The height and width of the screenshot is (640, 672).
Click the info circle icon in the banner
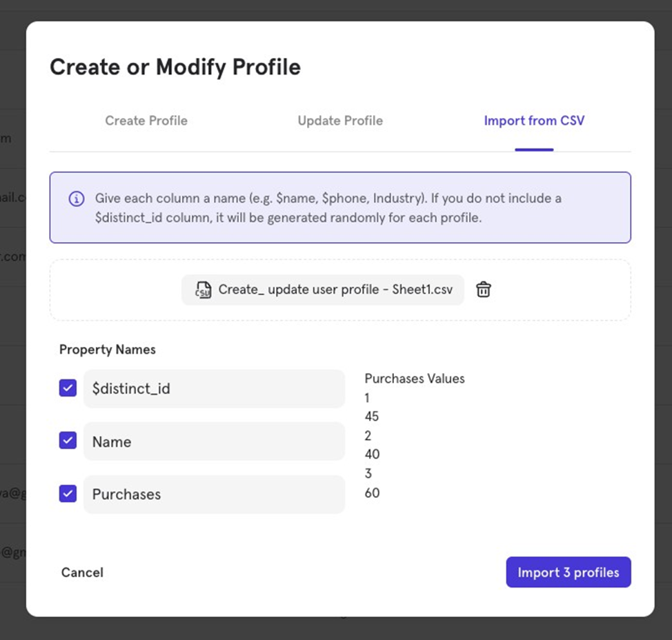77,199
